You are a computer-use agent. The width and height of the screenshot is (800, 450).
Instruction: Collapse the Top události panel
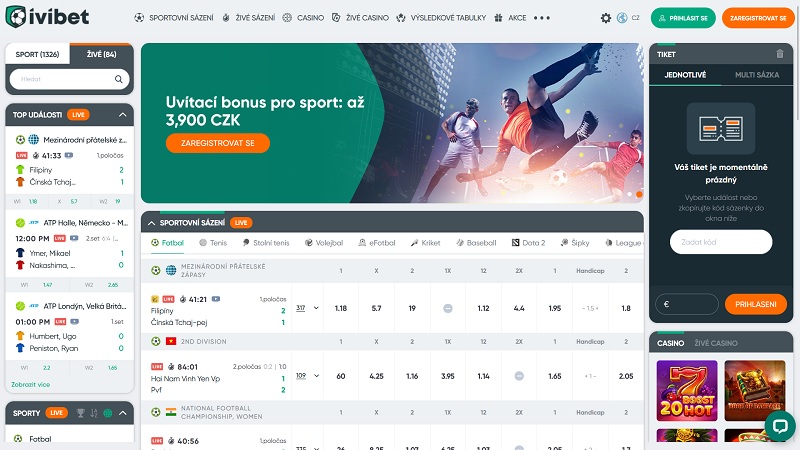pyautogui.click(x=122, y=115)
